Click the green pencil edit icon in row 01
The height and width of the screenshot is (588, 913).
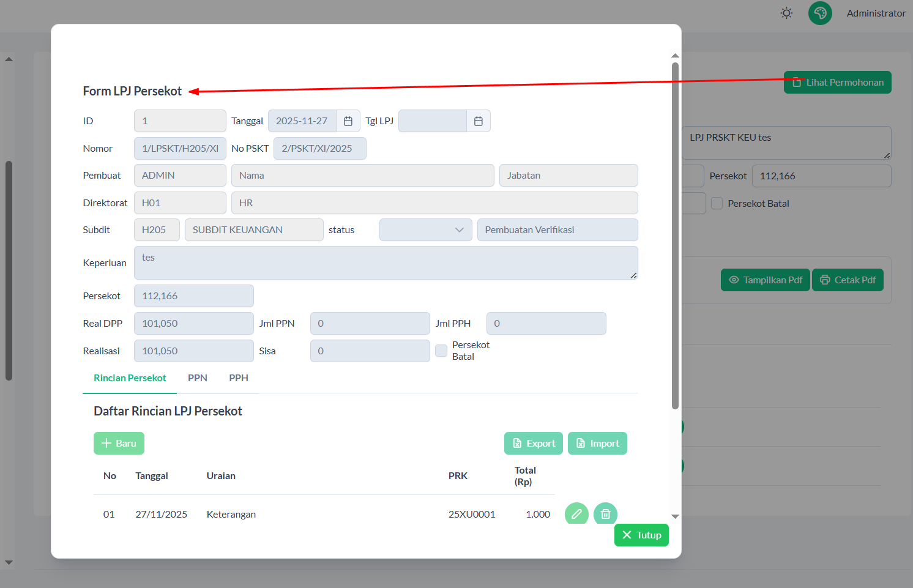(x=576, y=514)
